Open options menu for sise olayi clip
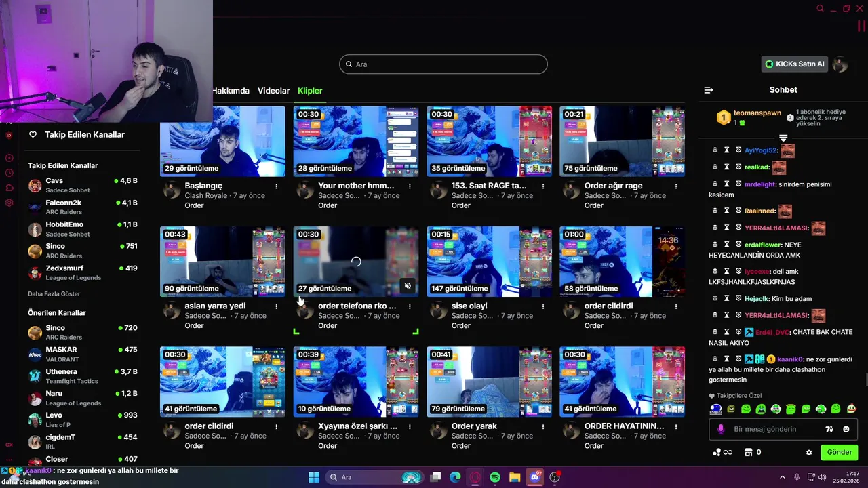The width and height of the screenshot is (868, 488). [x=542, y=306]
